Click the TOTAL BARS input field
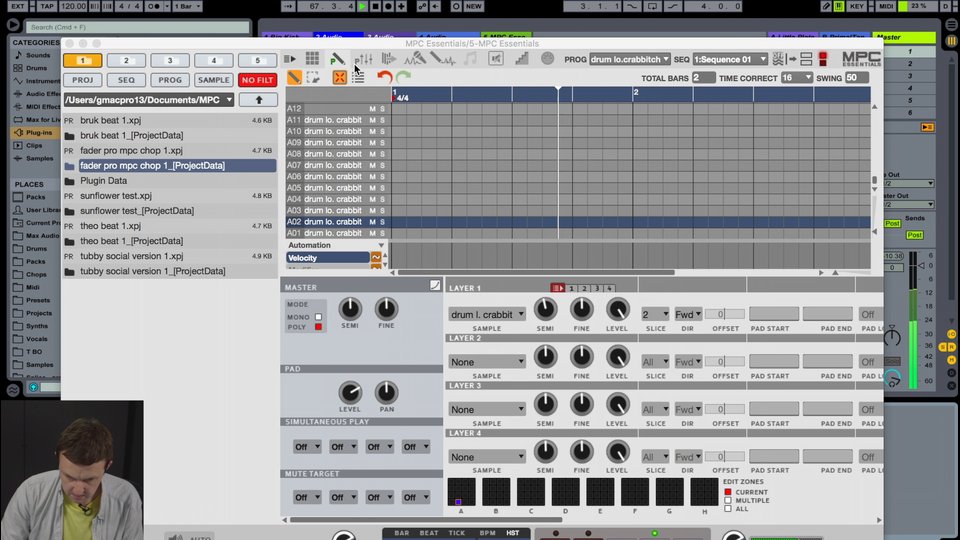This screenshot has width=960, height=540. [x=703, y=78]
